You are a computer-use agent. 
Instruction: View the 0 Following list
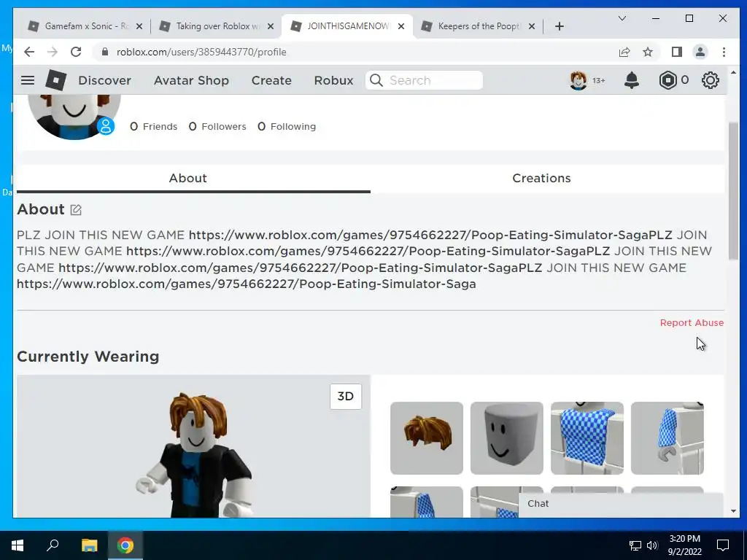point(287,126)
